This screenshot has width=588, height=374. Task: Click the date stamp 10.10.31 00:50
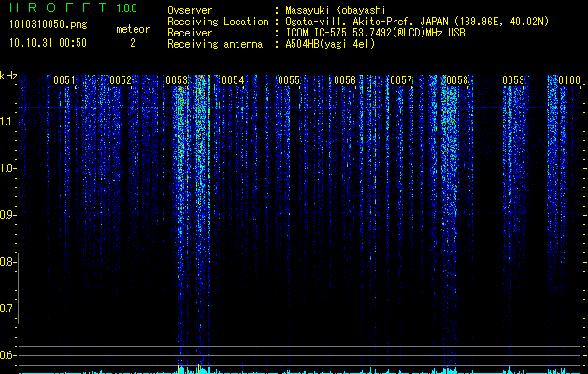click(x=48, y=43)
